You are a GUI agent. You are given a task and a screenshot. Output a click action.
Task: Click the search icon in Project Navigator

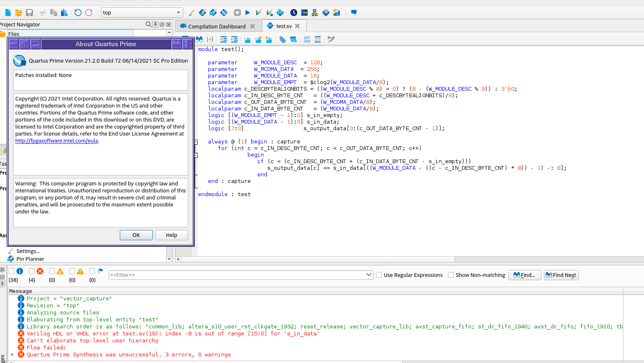(148, 24)
